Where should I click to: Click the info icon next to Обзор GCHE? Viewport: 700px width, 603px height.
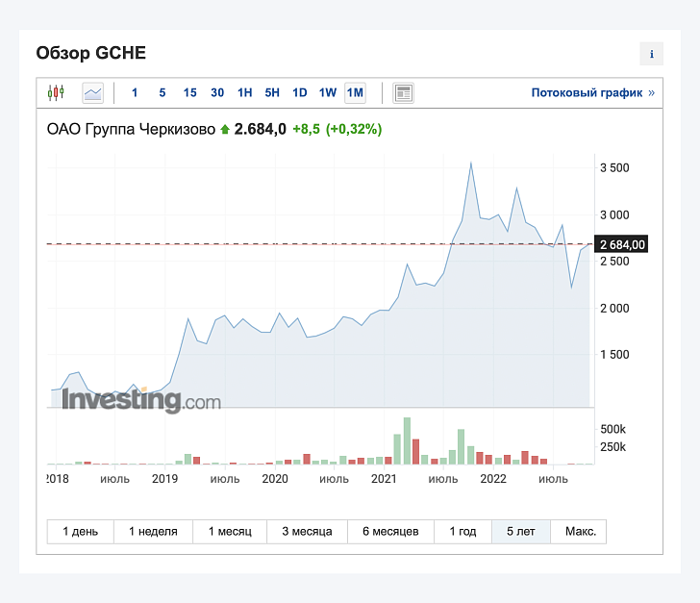click(651, 54)
